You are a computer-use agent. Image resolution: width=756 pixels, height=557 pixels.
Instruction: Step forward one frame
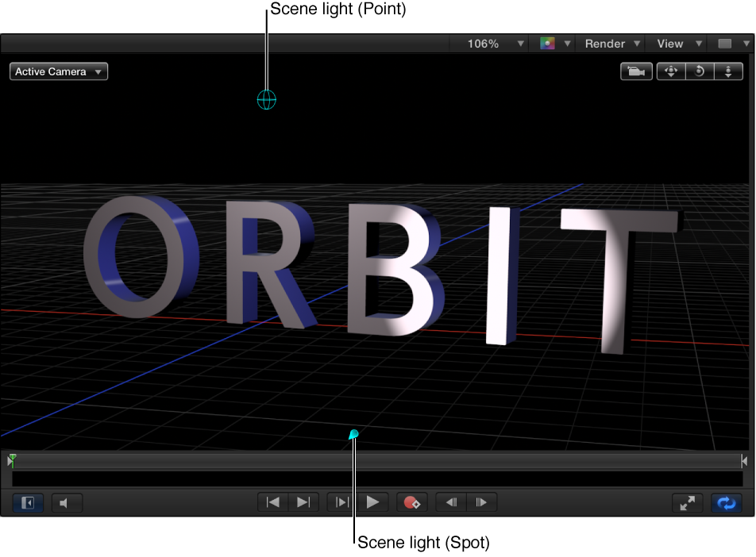482,502
